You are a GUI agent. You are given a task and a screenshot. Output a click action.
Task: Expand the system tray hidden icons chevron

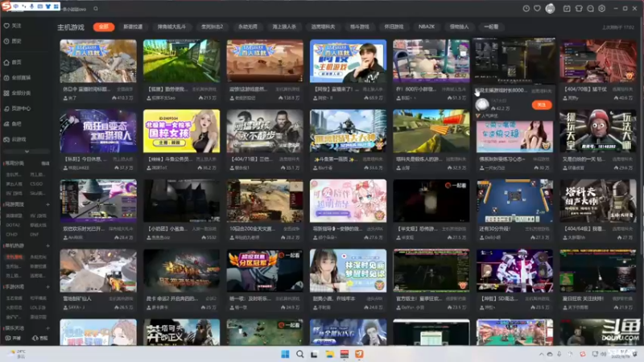click(541, 354)
